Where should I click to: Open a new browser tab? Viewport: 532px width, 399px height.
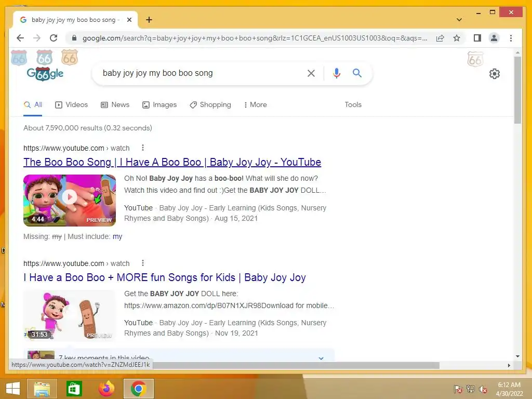149,20
